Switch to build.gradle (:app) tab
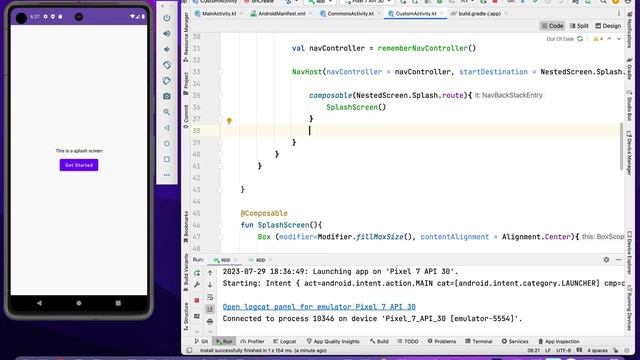Viewport: 640px width, 360px height. (x=479, y=13)
